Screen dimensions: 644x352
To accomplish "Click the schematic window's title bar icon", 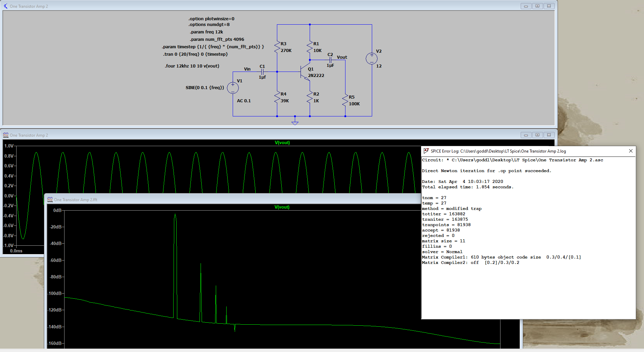I will pos(6,6).
